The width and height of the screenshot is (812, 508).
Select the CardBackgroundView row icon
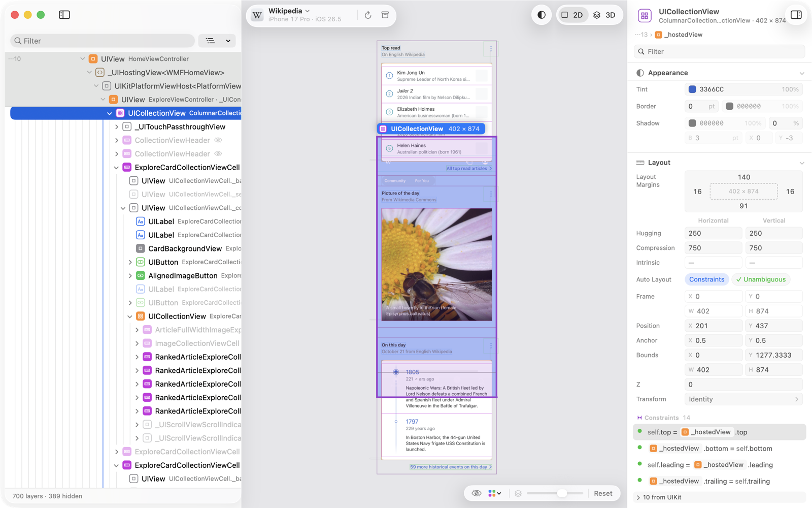(x=141, y=248)
